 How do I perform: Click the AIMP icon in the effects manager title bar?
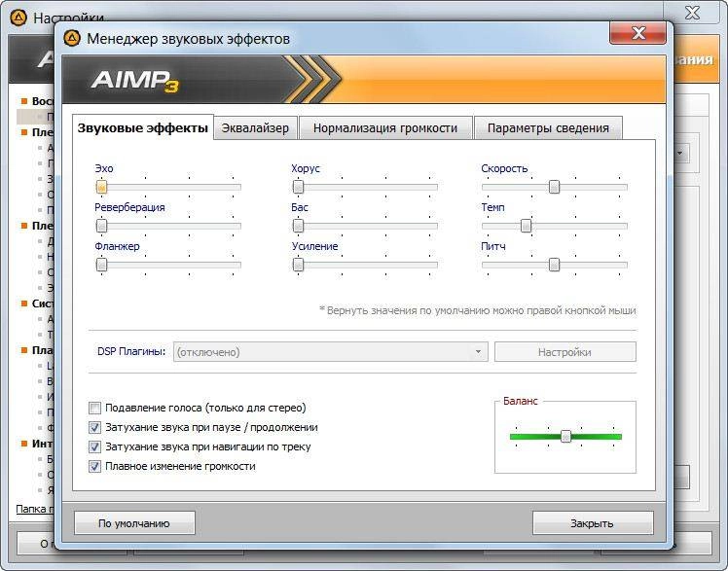point(72,39)
